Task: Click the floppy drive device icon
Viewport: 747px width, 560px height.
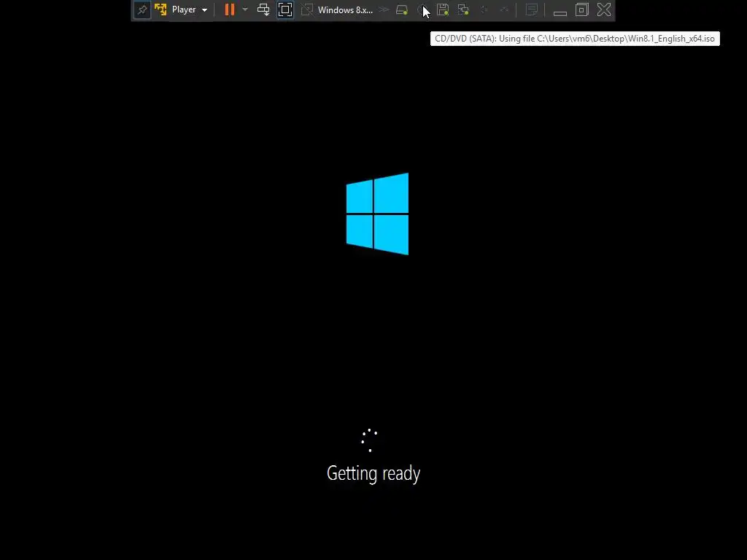Action: tap(443, 9)
